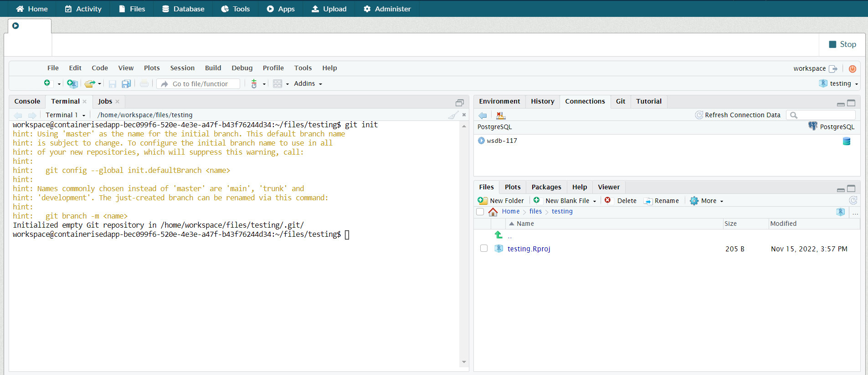Open Administer in the top navigation bar
The height and width of the screenshot is (375, 868).
[x=387, y=9]
